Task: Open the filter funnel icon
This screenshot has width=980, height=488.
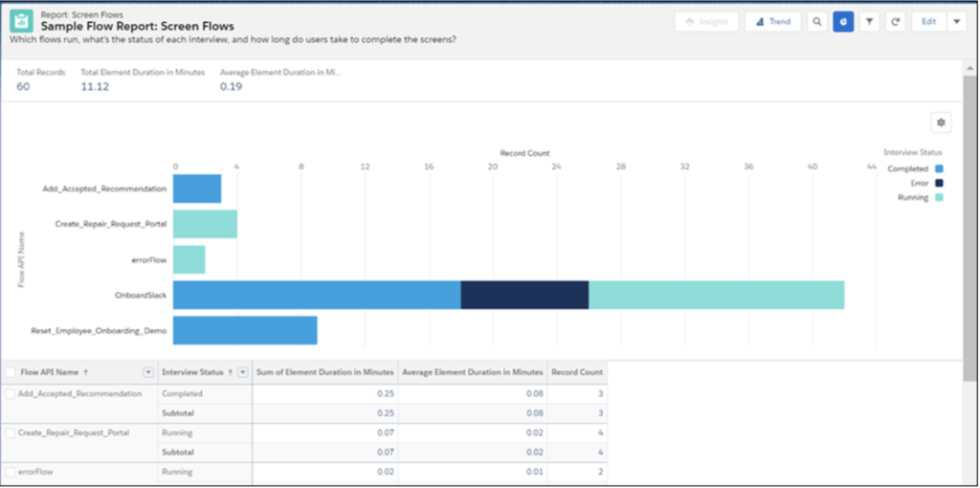Action: click(869, 22)
